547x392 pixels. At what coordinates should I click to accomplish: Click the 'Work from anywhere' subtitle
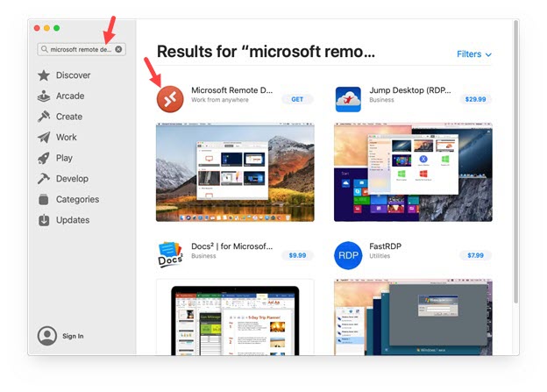(x=220, y=100)
